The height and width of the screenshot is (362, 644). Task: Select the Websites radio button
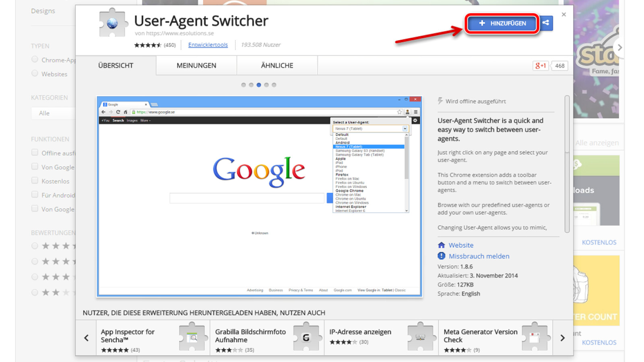click(35, 73)
